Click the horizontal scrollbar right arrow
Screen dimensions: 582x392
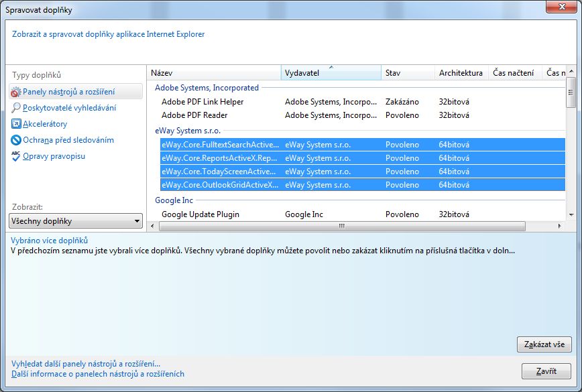click(560, 226)
